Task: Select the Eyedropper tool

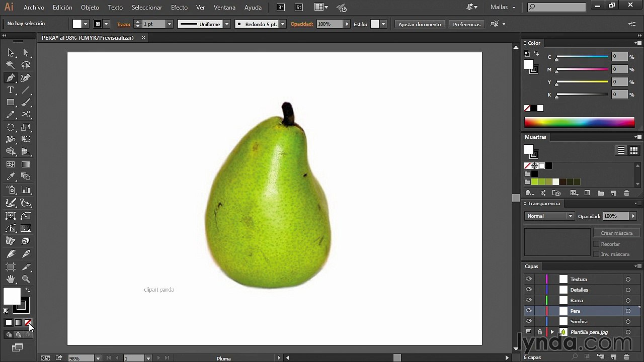Action: click(11, 176)
